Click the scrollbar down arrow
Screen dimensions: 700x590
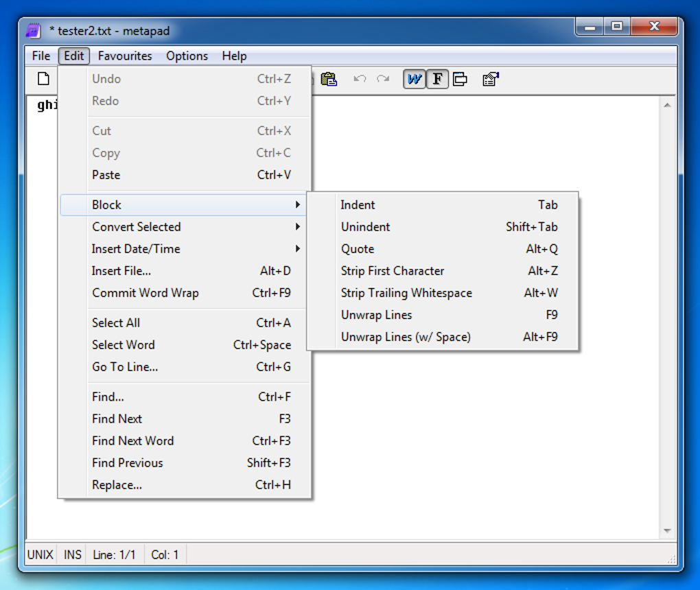[x=668, y=530]
